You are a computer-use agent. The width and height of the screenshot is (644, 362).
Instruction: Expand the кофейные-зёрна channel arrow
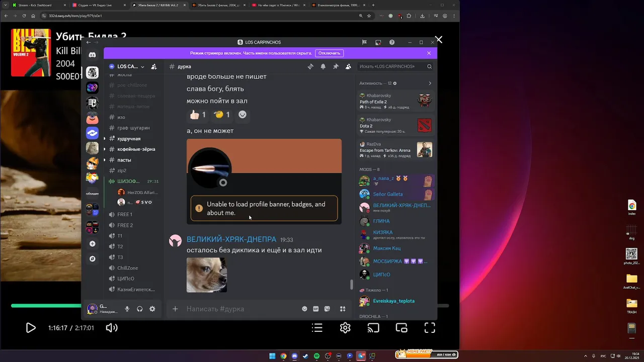point(105,149)
